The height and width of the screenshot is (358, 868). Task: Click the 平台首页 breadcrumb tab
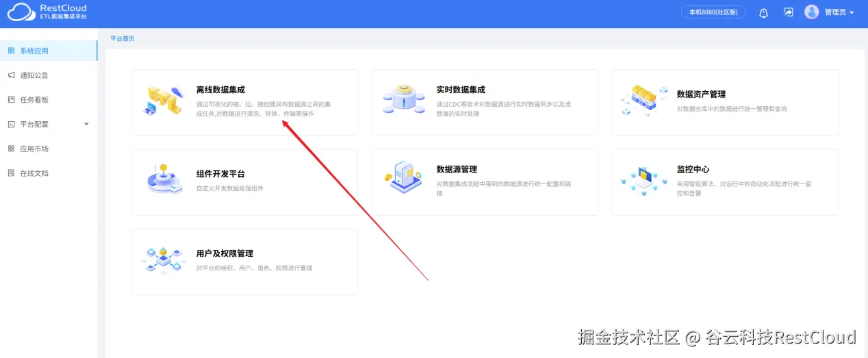coord(123,38)
